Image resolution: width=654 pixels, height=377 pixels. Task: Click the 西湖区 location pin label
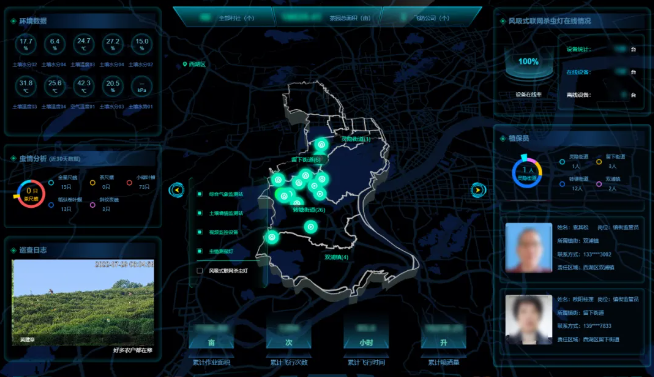tap(194, 64)
